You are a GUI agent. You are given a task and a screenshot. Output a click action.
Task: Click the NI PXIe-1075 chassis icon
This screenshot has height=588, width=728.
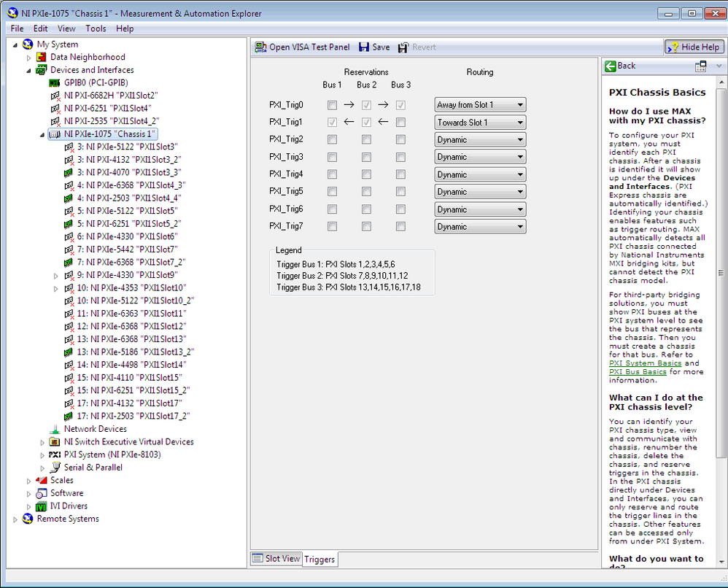(x=55, y=134)
